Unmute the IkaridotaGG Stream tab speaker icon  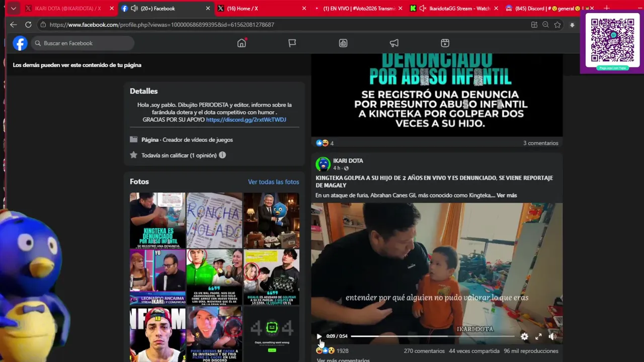423,9
